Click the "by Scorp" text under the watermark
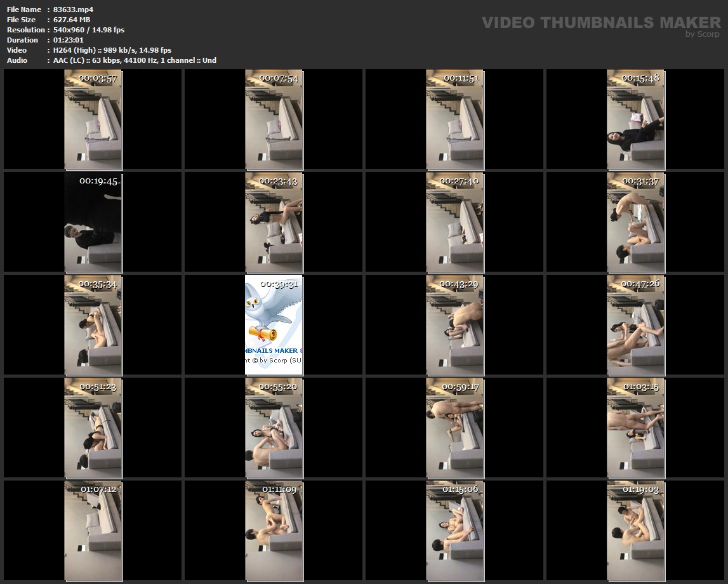Image resolution: width=728 pixels, height=584 pixels. [702, 34]
